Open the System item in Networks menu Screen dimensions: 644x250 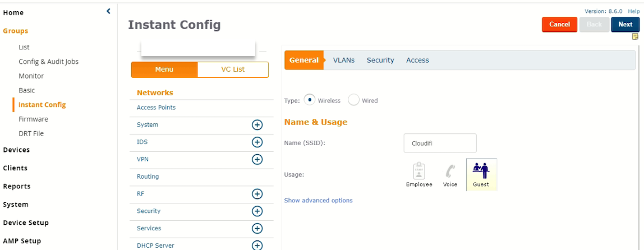148,125
